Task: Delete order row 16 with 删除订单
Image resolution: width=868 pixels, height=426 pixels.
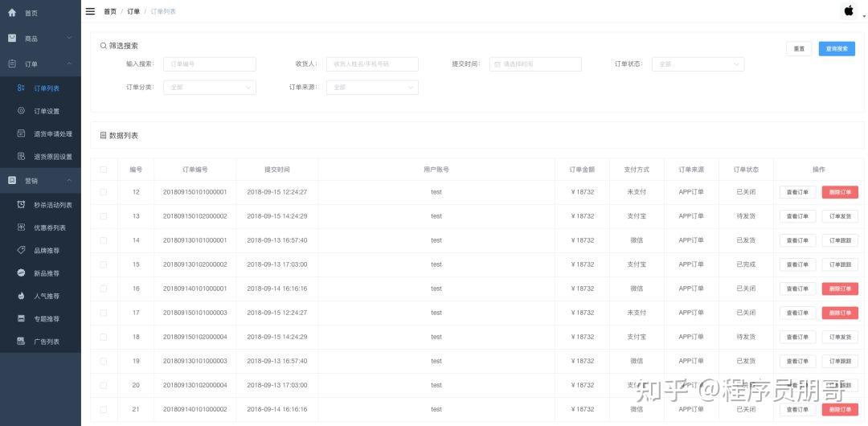Action: pyautogui.click(x=841, y=289)
